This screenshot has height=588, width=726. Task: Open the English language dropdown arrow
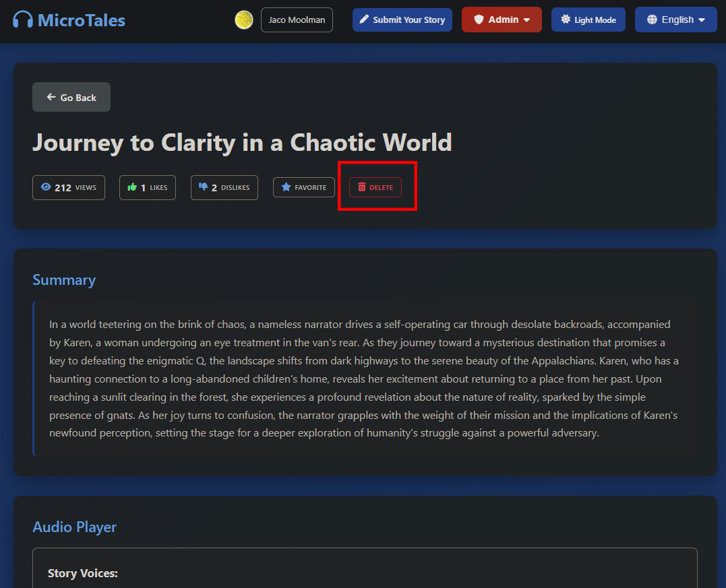(702, 20)
